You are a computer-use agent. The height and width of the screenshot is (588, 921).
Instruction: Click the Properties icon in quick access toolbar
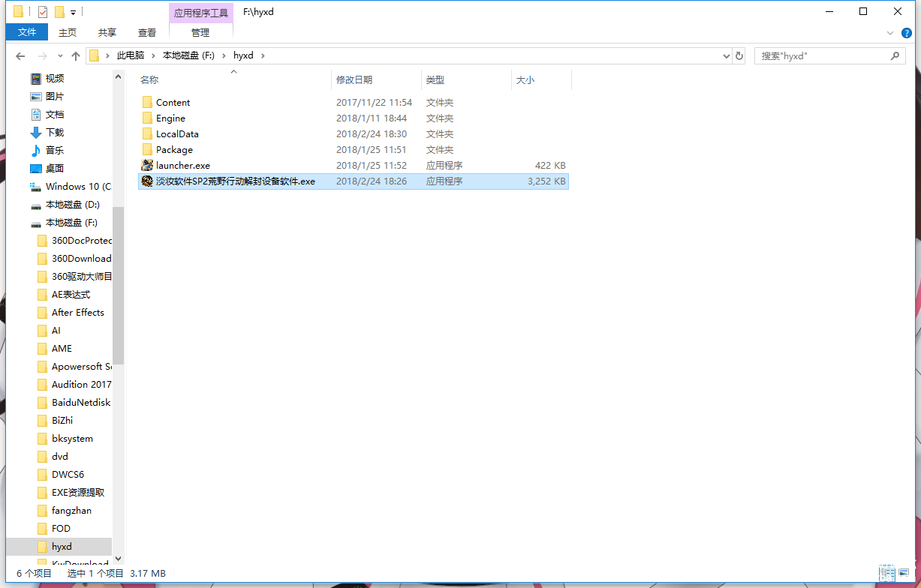[42, 12]
